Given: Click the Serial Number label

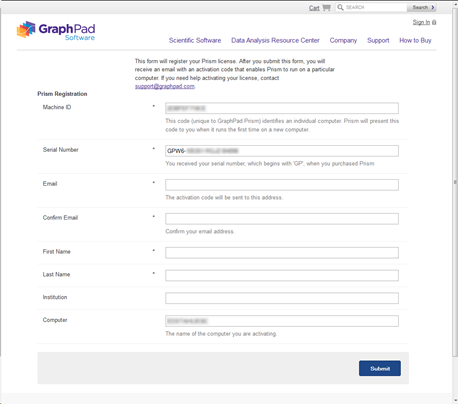Looking at the screenshot, I should [61, 150].
